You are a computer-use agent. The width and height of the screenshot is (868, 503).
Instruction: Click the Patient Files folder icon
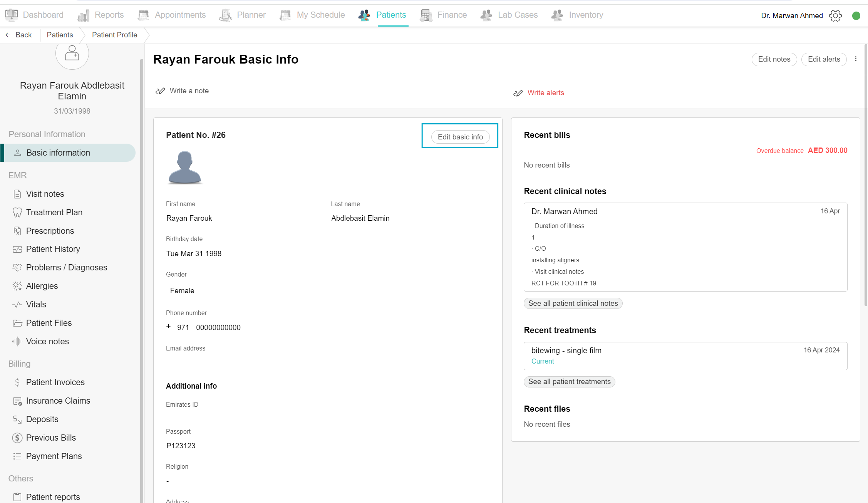click(17, 323)
